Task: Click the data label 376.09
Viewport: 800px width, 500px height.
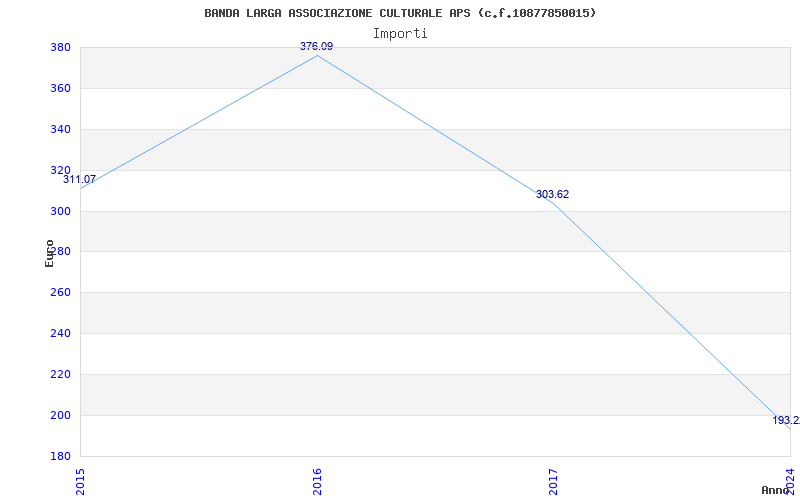Action: 316,46
